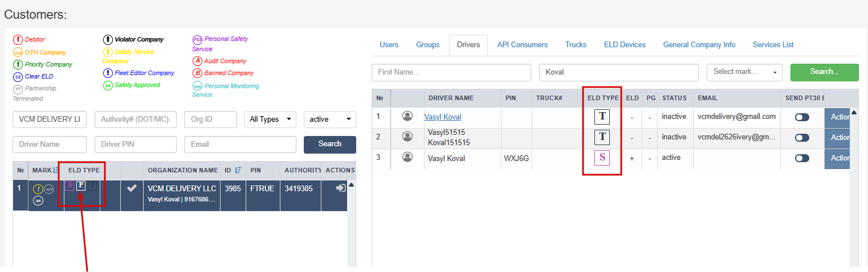Click the green Search button for drivers
This screenshot has height=272, width=868.
pos(824,72)
